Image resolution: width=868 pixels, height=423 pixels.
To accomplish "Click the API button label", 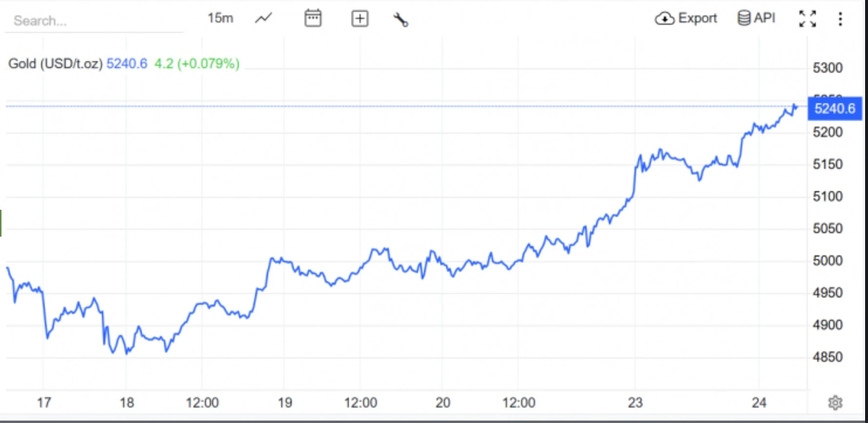I will pos(764,18).
